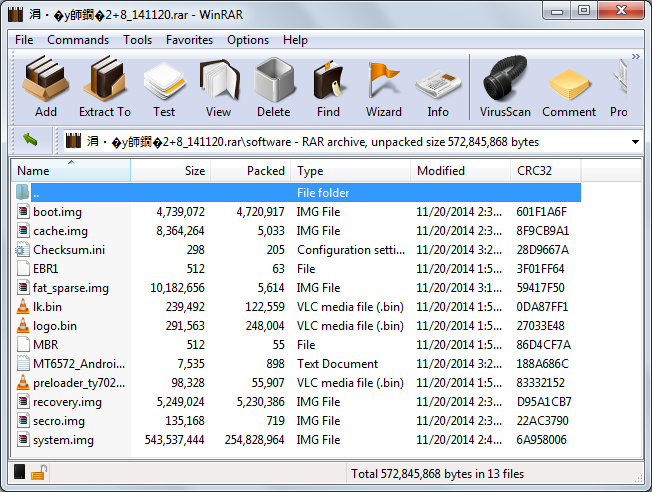
Task: Show hidden toolbar buttons chevron
Action: (x=635, y=56)
